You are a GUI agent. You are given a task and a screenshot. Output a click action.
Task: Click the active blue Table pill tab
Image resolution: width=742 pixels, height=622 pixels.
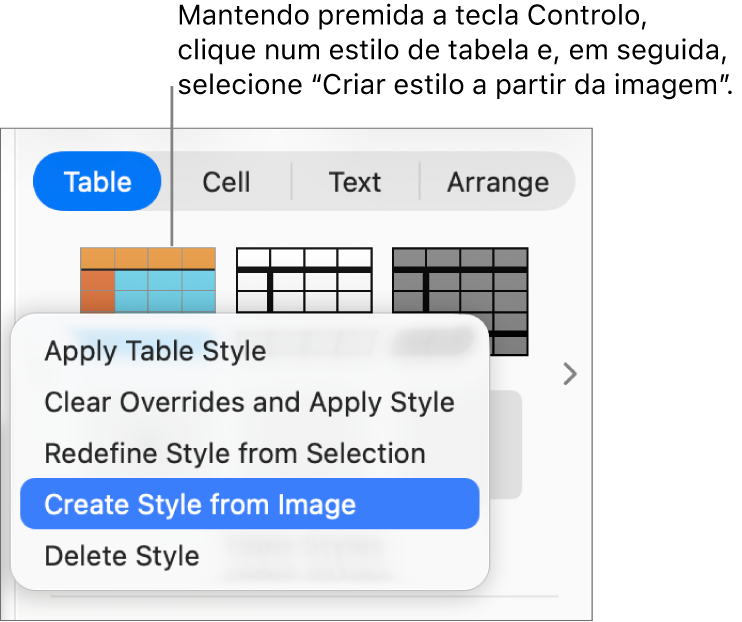[97, 182]
